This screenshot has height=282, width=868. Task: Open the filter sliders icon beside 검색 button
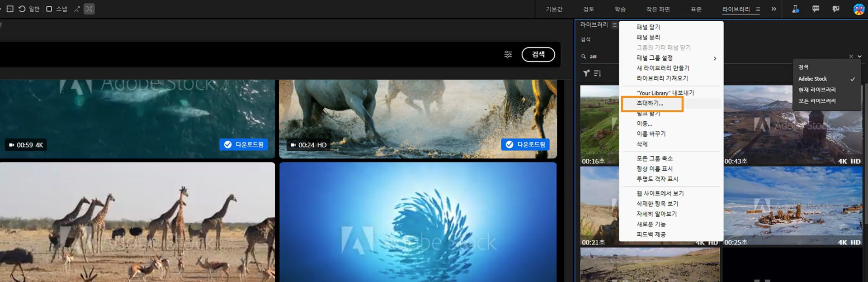(x=508, y=54)
